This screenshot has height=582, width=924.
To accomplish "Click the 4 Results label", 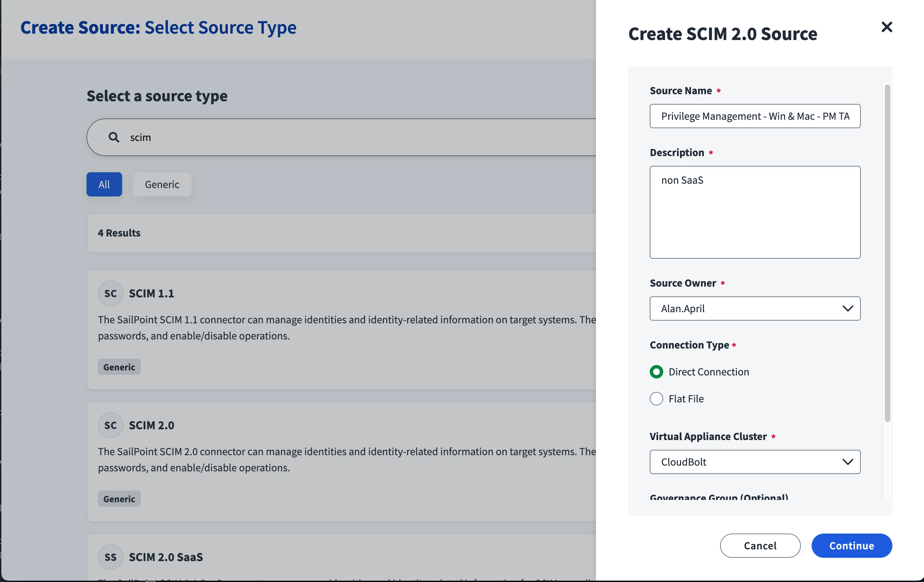I will 119,233.
